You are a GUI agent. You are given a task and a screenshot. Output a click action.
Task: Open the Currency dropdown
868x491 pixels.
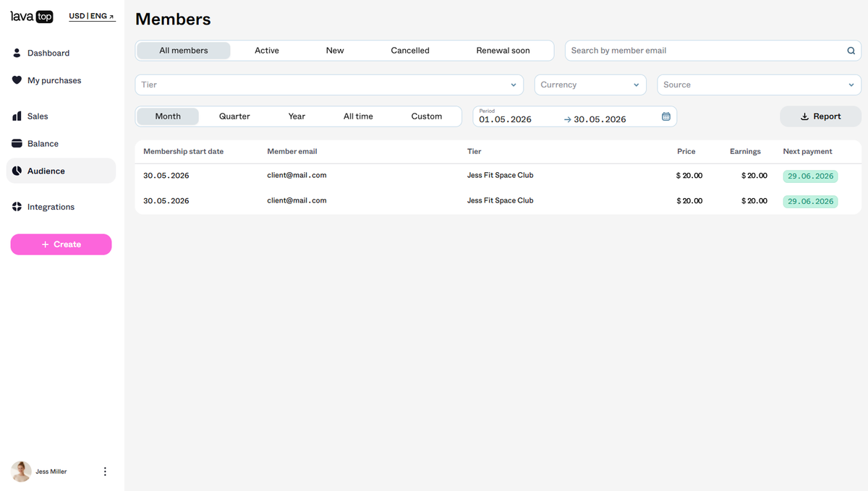coord(590,85)
